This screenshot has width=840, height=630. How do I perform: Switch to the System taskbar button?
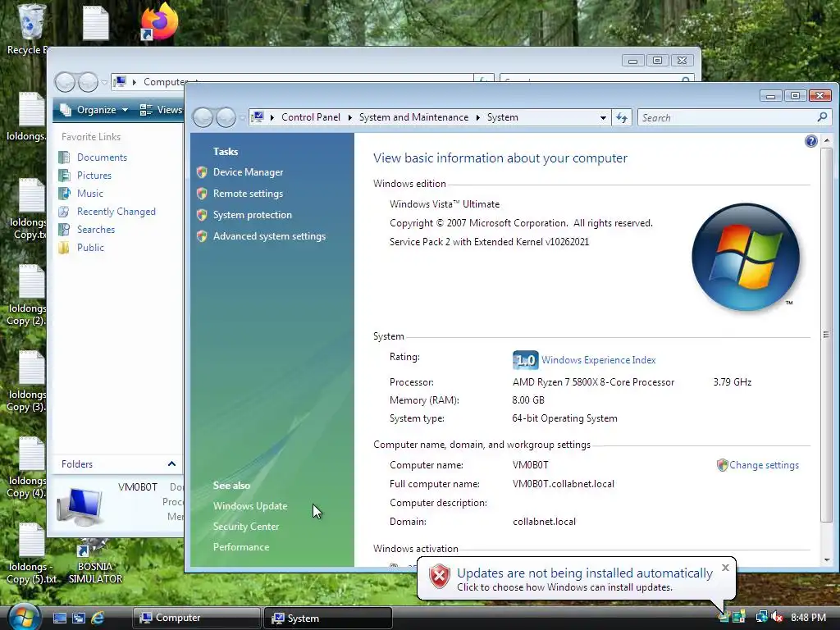(328, 618)
